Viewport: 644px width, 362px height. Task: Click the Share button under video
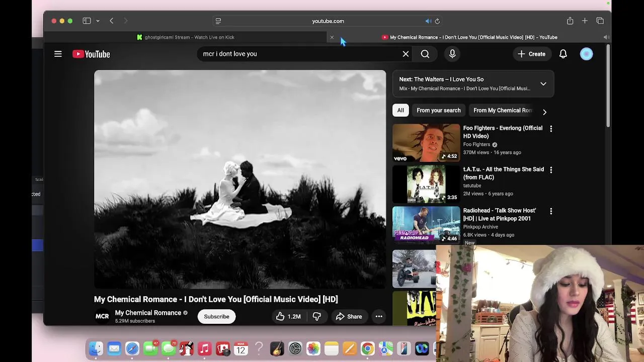(349, 316)
